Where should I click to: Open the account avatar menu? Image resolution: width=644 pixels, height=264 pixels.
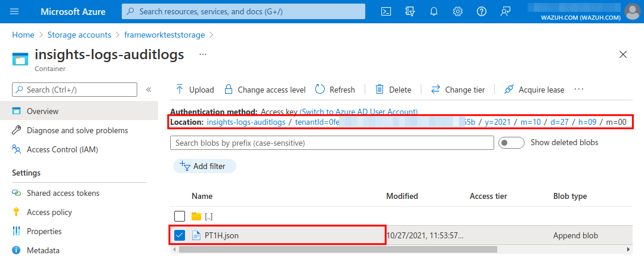click(x=632, y=11)
